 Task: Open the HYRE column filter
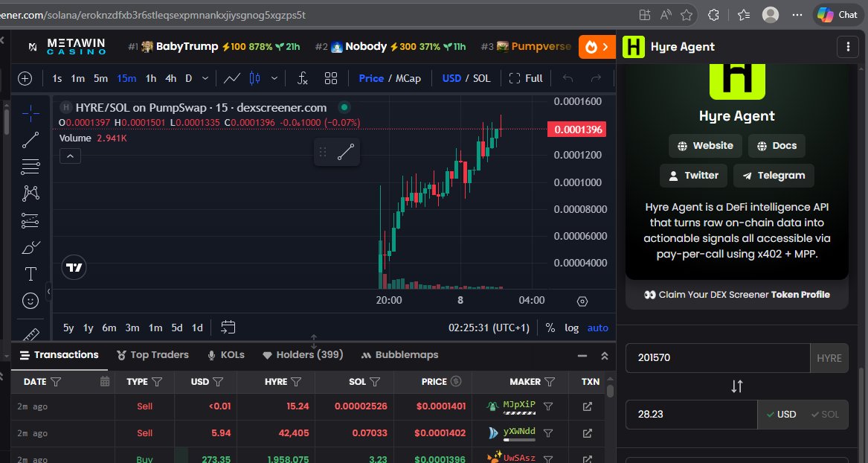click(x=296, y=382)
